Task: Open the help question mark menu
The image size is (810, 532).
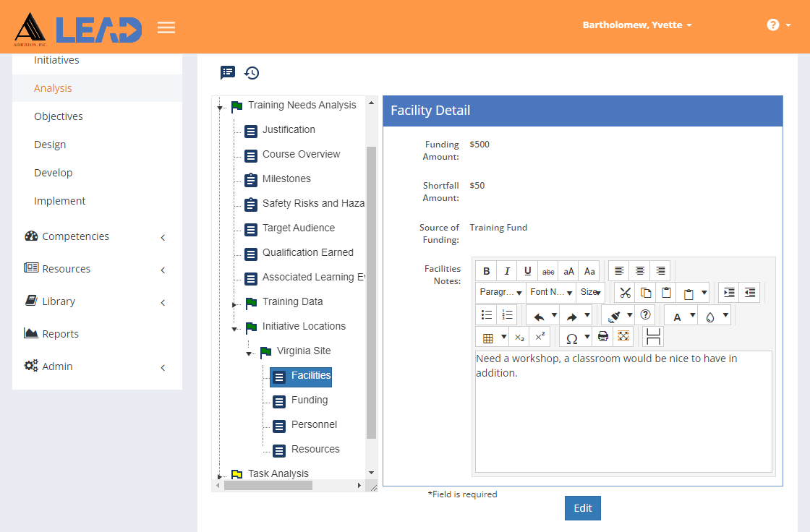Action: (x=779, y=25)
